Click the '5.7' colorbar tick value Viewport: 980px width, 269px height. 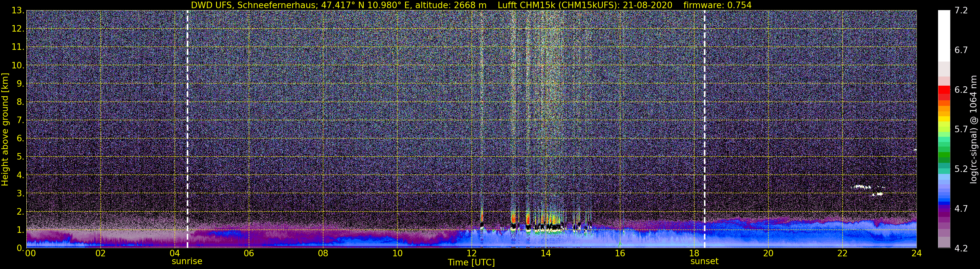(x=961, y=130)
